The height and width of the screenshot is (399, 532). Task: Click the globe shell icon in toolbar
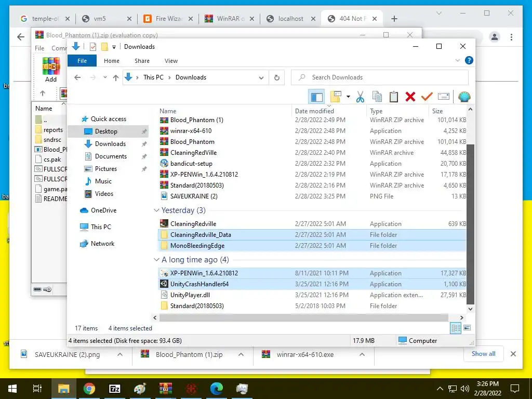click(x=464, y=97)
